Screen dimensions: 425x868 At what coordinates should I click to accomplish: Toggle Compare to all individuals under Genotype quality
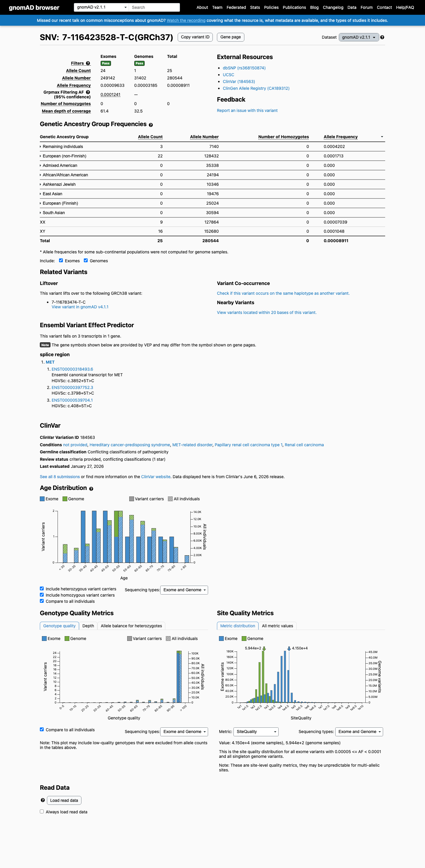(42, 729)
